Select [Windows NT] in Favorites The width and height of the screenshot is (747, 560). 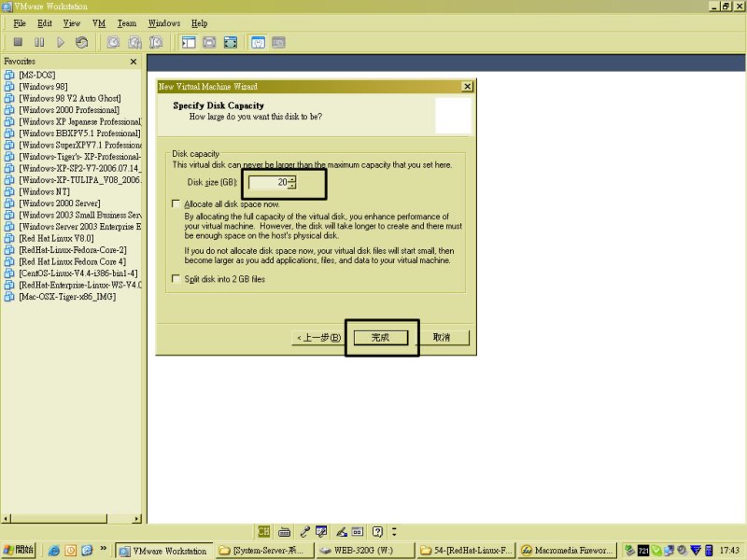44,191
